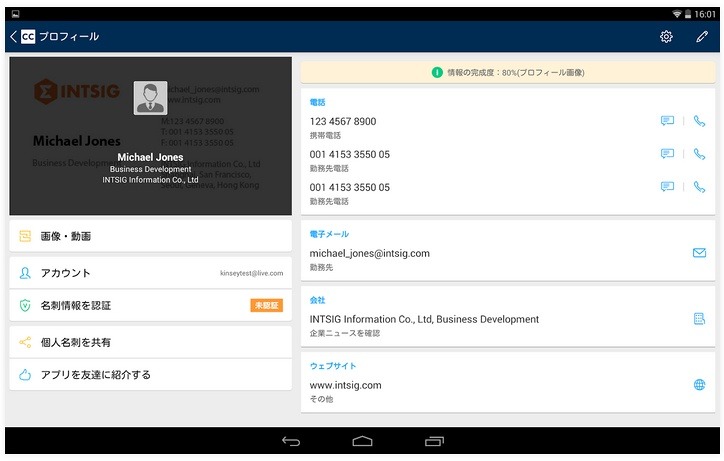Open the settings gear in the header
724x461 pixels.
(x=666, y=36)
